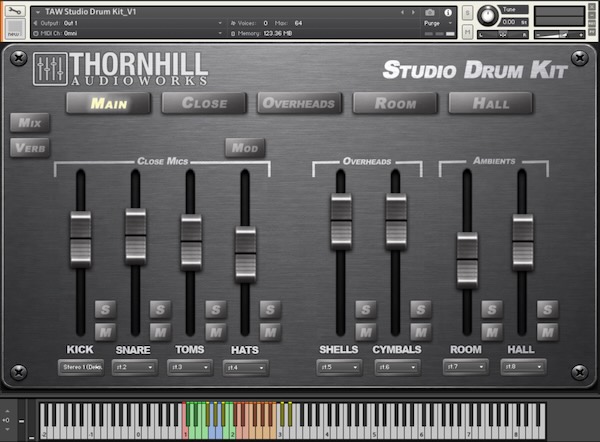The image size is (600, 442).
Task: Mute the Toms channel
Action: point(215,332)
